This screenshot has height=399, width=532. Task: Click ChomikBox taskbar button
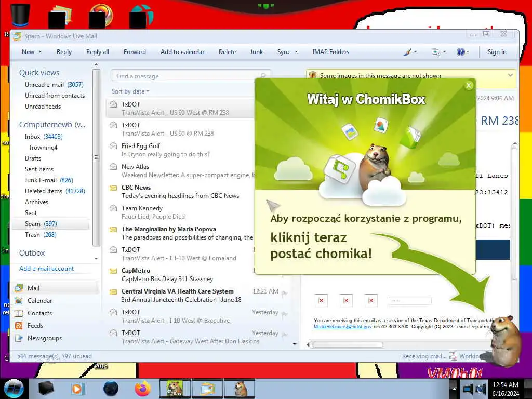(x=175, y=389)
